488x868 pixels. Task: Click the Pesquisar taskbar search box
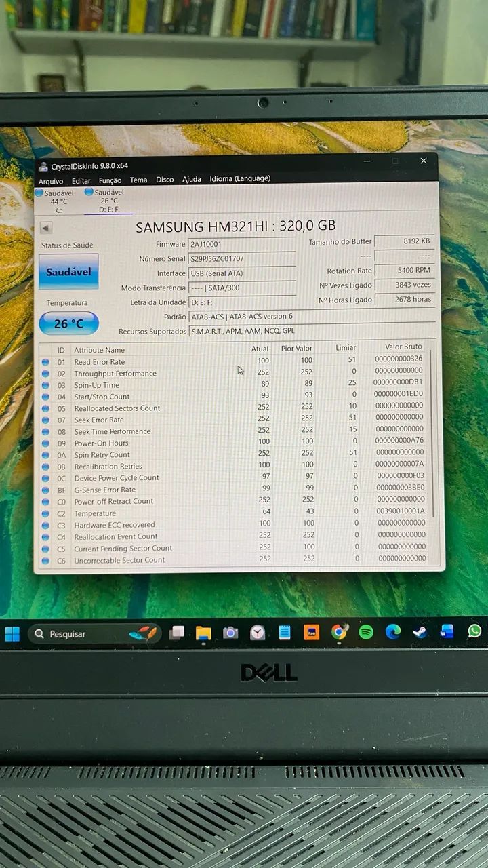(x=95, y=634)
